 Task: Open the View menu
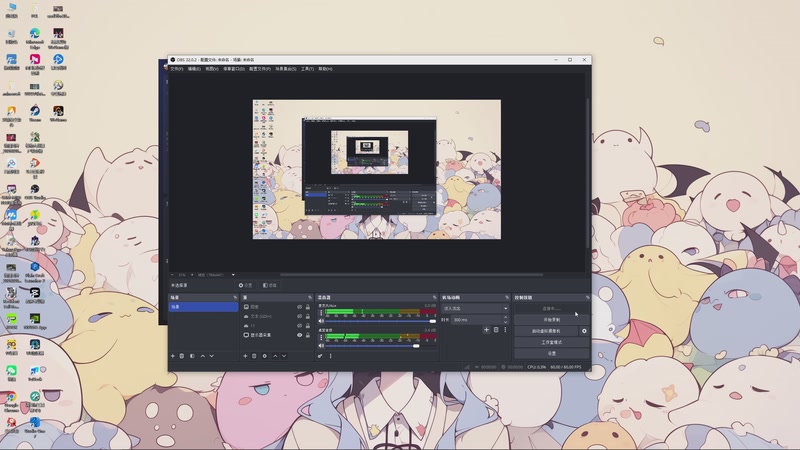point(212,69)
